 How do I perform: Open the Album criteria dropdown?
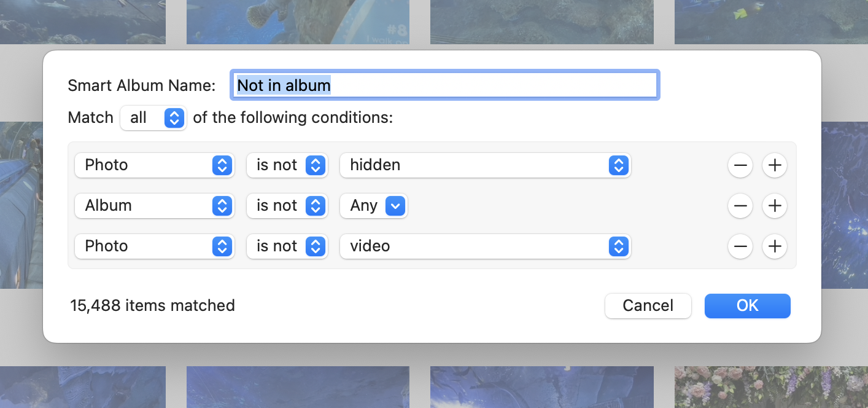pyautogui.click(x=154, y=206)
